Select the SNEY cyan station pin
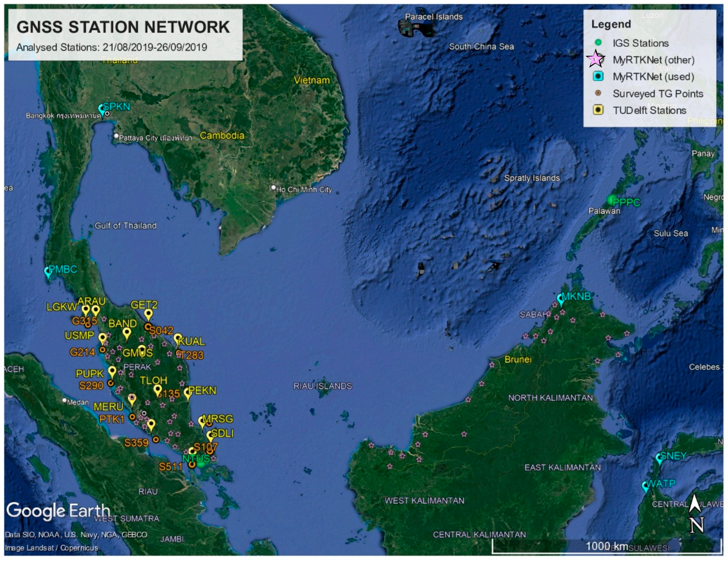Viewport: 728px width, 561px height. pos(659,458)
